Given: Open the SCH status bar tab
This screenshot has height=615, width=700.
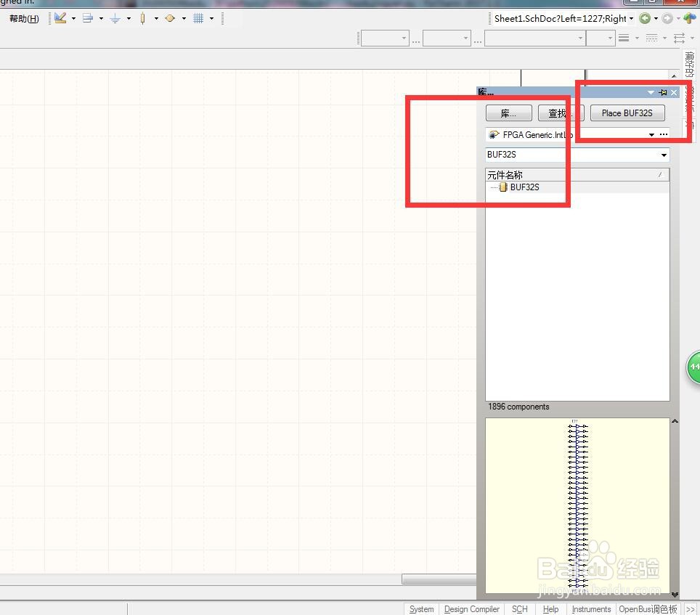Looking at the screenshot, I should coord(520,608).
